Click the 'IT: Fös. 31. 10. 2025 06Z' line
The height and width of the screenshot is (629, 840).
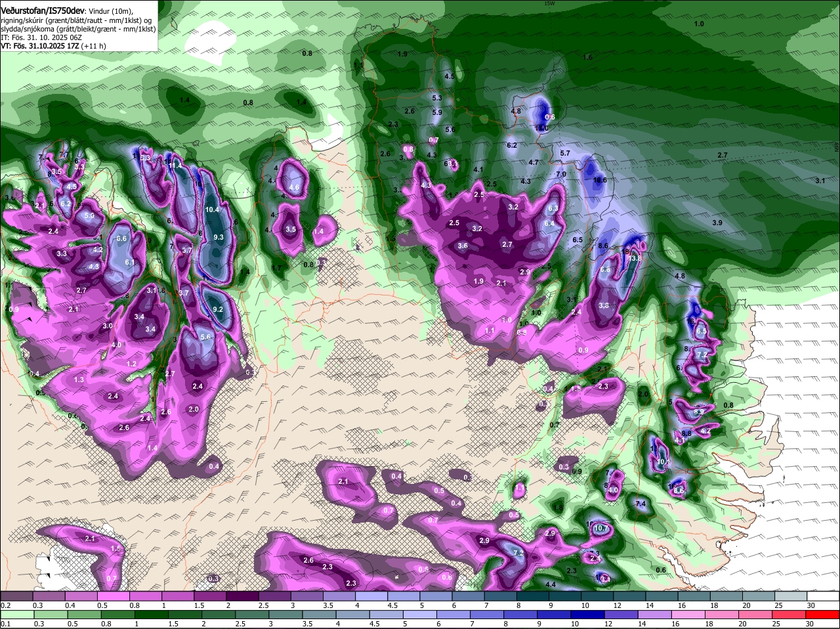pyautogui.click(x=41, y=37)
